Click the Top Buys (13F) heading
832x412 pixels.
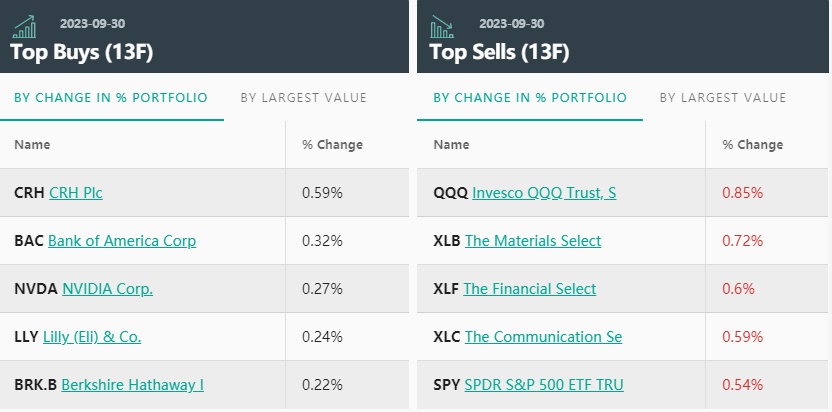tap(81, 52)
